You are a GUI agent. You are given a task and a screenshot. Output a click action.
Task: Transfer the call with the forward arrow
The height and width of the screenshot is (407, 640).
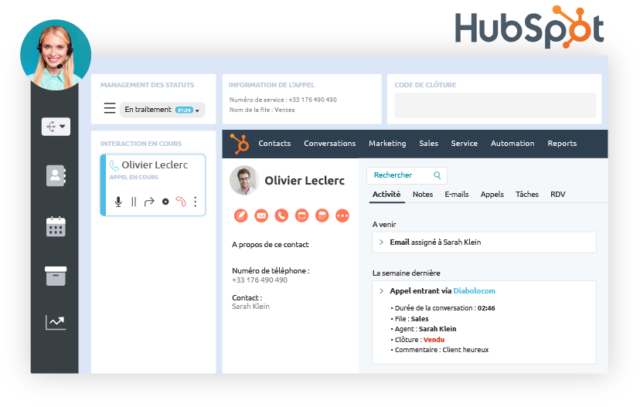pos(149,202)
